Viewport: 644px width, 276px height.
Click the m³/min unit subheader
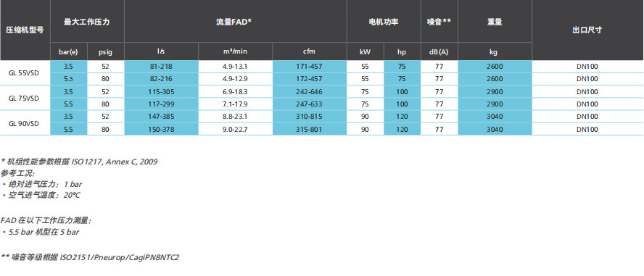tap(236, 51)
